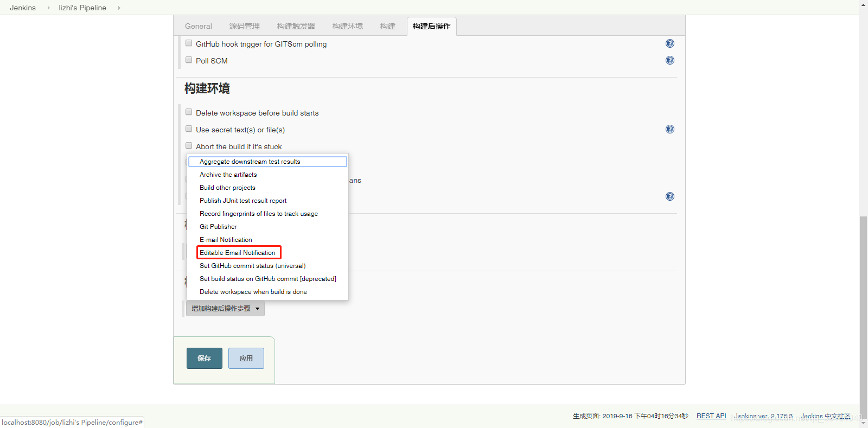Click the 保存 save button
Viewport: 868px width, 428px height.
click(204, 358)
